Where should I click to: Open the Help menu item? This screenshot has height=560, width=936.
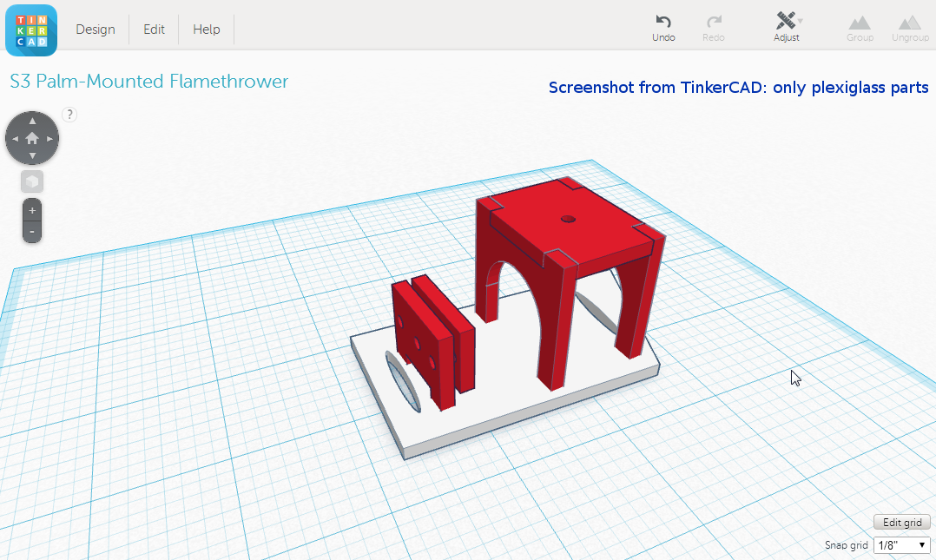point(206,29)
